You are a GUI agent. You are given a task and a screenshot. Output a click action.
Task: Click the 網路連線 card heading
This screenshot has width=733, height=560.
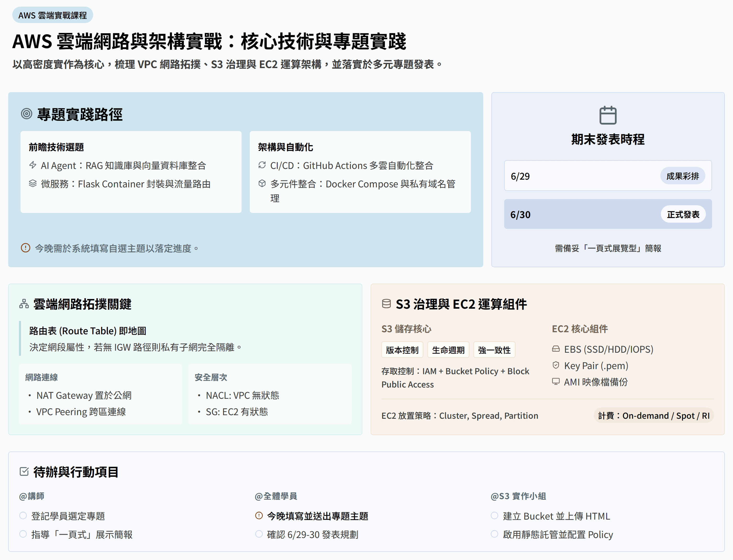[x=42, y=377]
